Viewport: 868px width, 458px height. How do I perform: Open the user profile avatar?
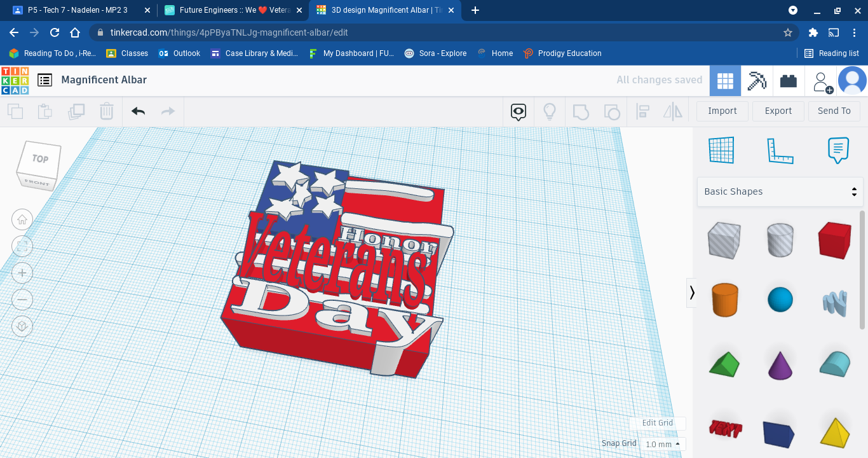tap(852, 81)
